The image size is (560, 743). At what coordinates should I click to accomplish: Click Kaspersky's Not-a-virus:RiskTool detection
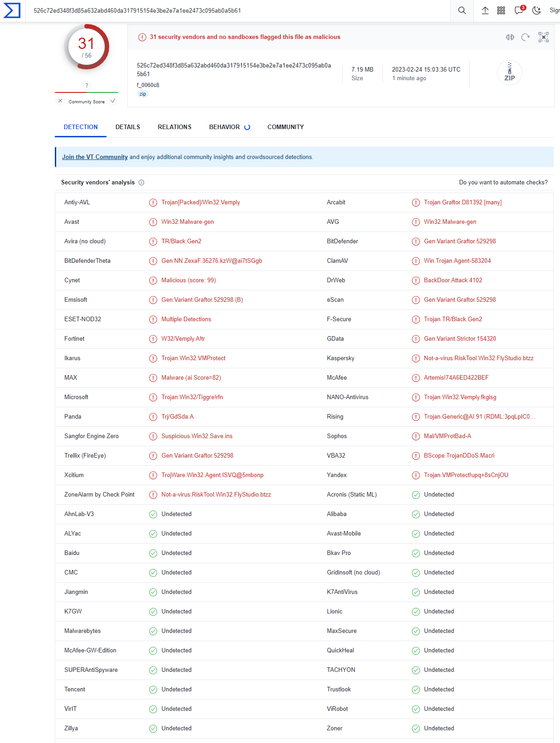point(478,358)
